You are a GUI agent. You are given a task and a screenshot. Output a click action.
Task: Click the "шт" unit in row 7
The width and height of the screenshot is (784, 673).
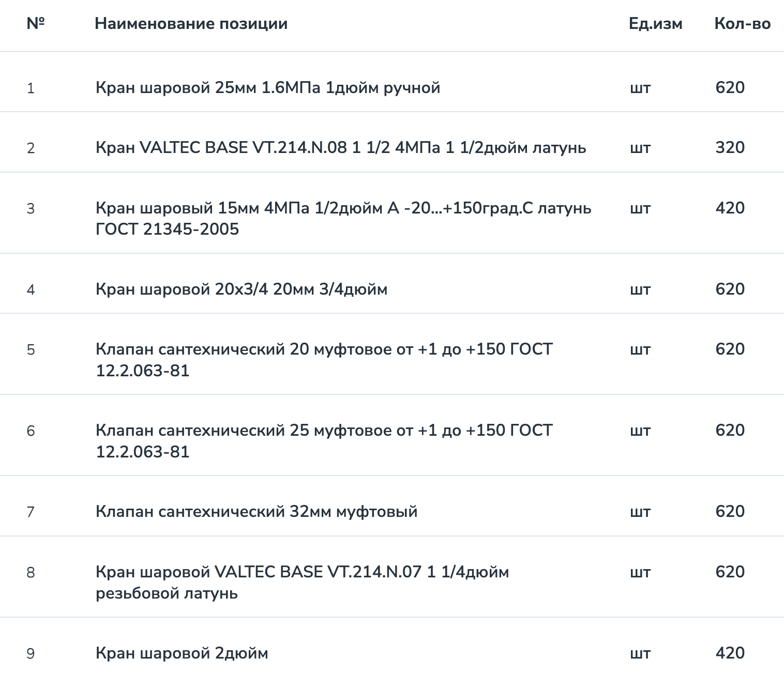[640, 512]
